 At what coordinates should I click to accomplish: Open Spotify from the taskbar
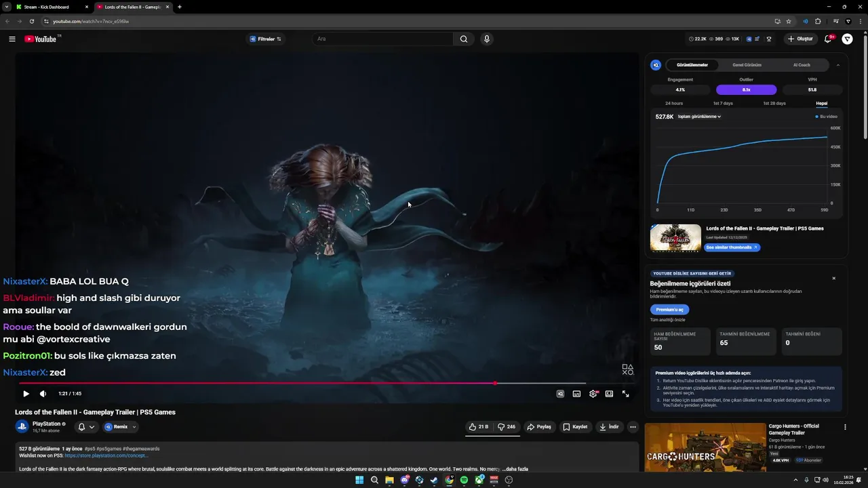464,480
